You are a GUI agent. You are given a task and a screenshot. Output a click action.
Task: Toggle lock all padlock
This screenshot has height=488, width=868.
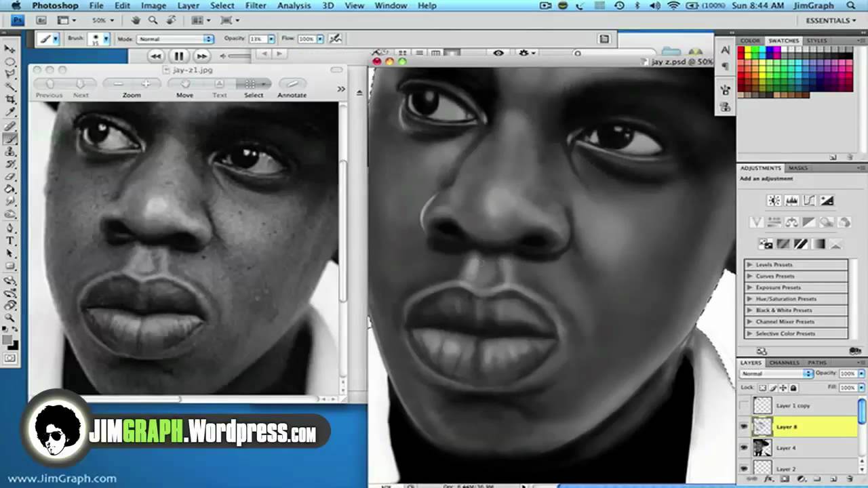793,388
